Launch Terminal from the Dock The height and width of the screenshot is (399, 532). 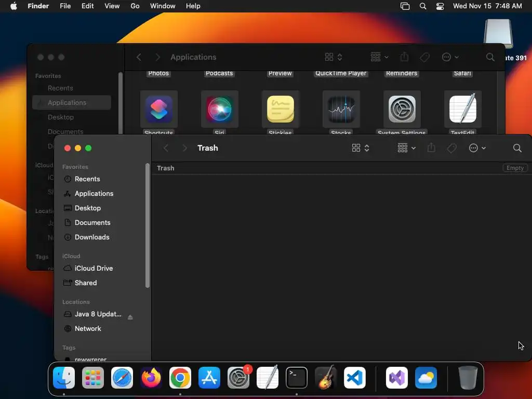297,378
